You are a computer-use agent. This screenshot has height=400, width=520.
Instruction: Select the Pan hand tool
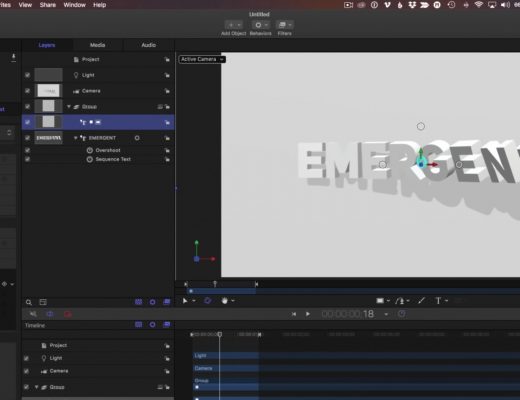point(225,301)
